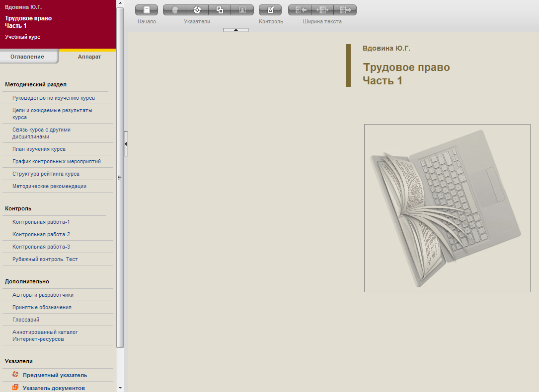Click the sidebar scrollbar down arrow
539x392 pixels.
pyautogui.click(x=120, y=388)
